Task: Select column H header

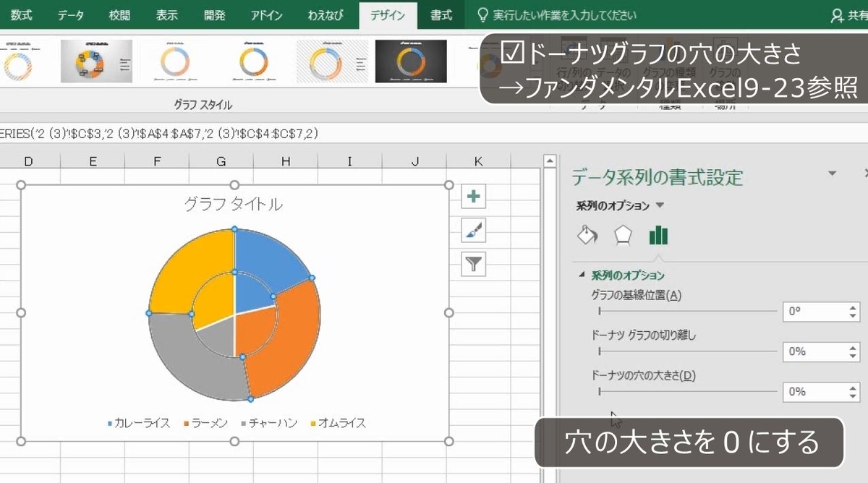Action: pos(286,162)
